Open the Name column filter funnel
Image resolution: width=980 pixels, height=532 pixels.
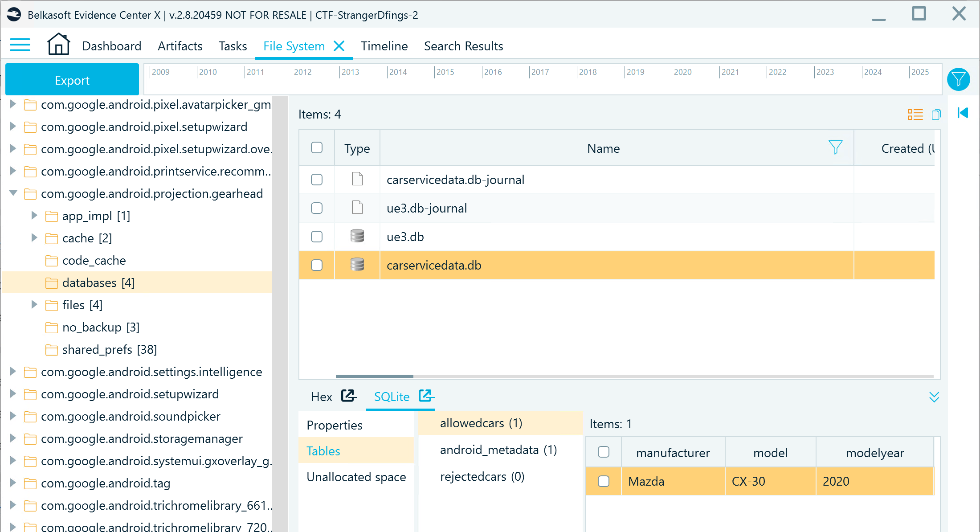pyautogui.click(x=835, y=147)
